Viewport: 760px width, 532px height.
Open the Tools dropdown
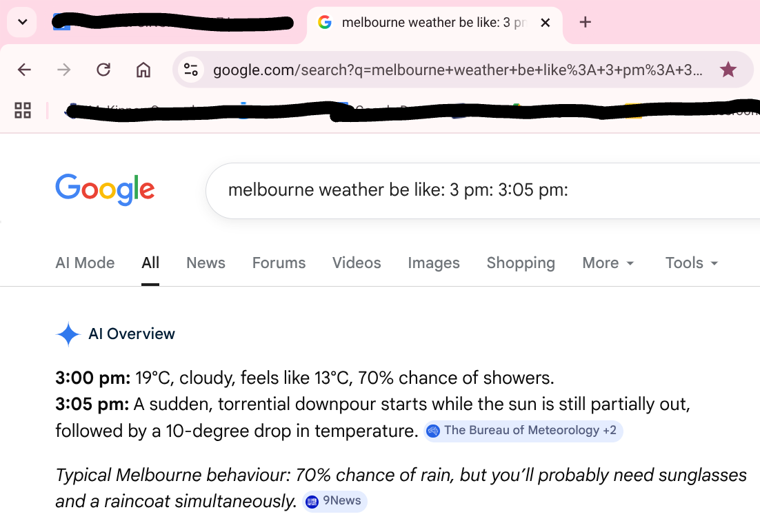691,263
